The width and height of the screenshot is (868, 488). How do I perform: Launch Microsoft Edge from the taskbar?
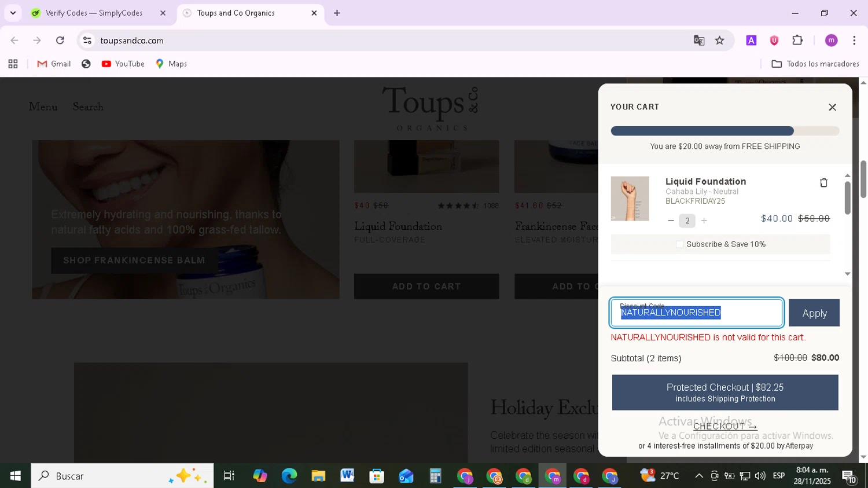(289, 476)
